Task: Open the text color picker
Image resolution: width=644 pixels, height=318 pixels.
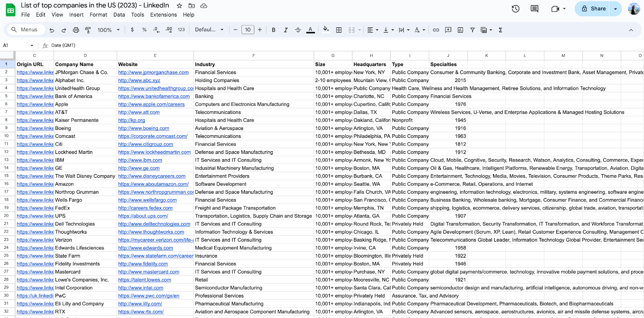Action: (310, 30)
